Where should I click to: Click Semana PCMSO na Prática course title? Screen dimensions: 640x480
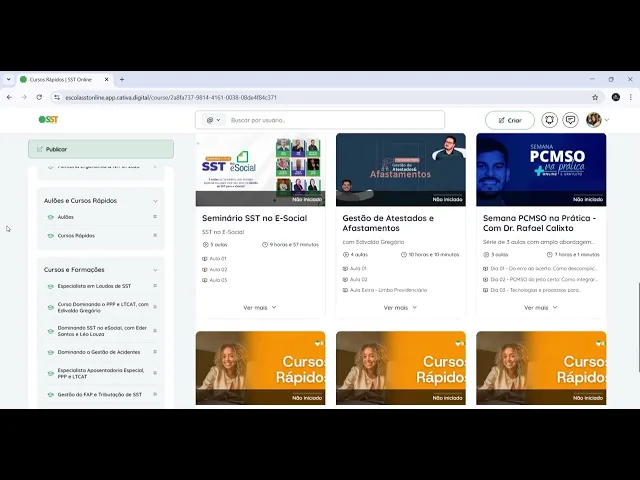pos(539,223)
